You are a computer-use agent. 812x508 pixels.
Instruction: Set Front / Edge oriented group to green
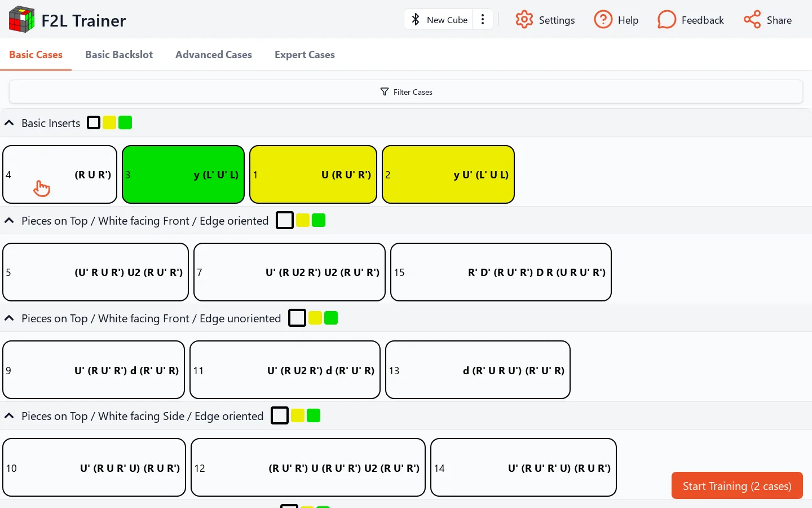click(319, 220)
